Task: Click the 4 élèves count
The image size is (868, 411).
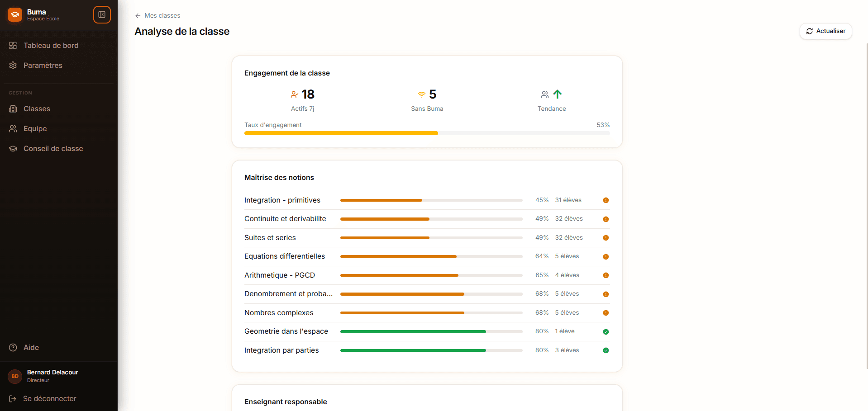Action: pyautogui.click(x=567, y=275)
